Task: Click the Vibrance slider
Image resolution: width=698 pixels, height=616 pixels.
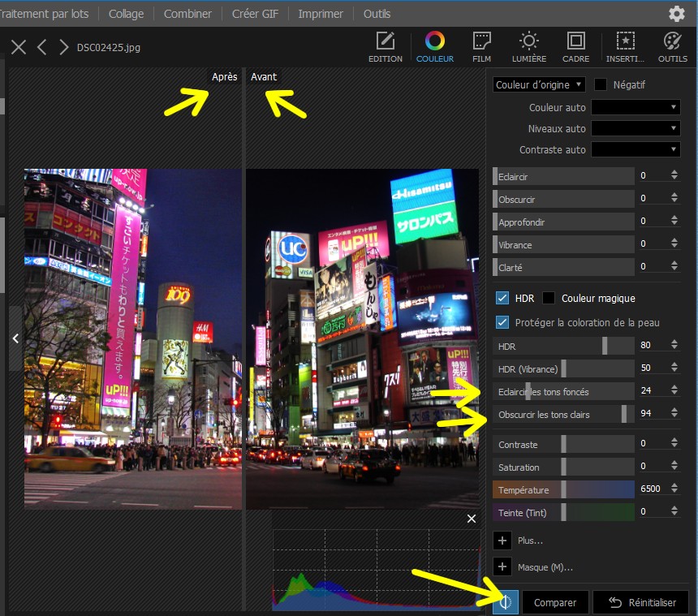Action: pyautogui.click(x=563, y=244)
